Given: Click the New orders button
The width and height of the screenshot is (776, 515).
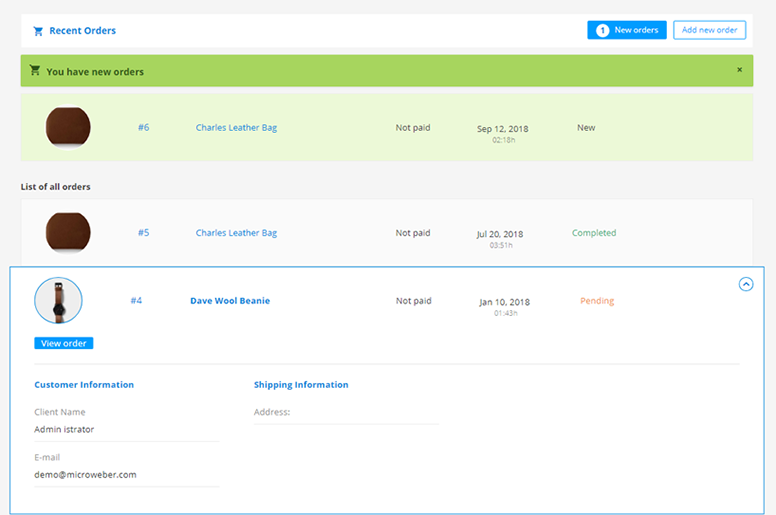Looking at the screenshot, I should coord(627,30).
